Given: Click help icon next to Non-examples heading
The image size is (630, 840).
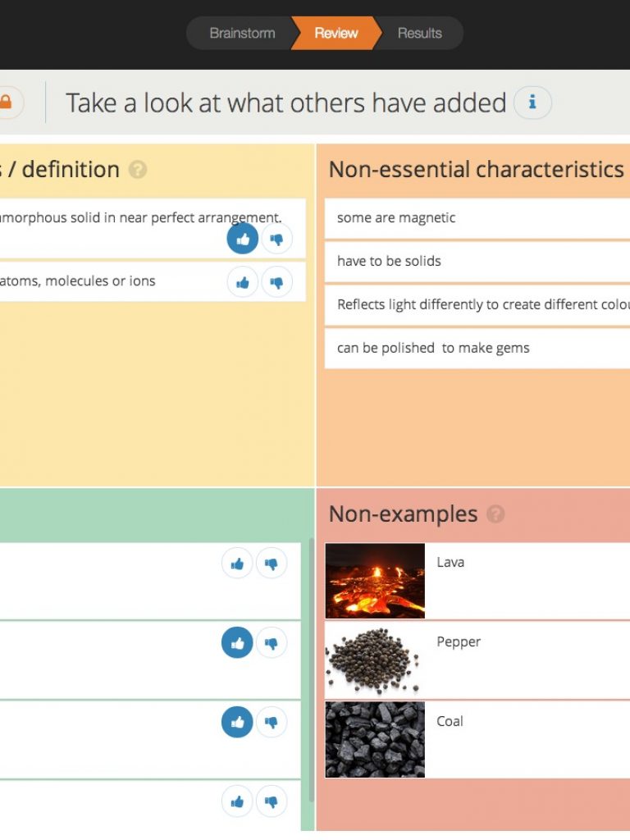Looking at the screenshot, I should [495, 514].
